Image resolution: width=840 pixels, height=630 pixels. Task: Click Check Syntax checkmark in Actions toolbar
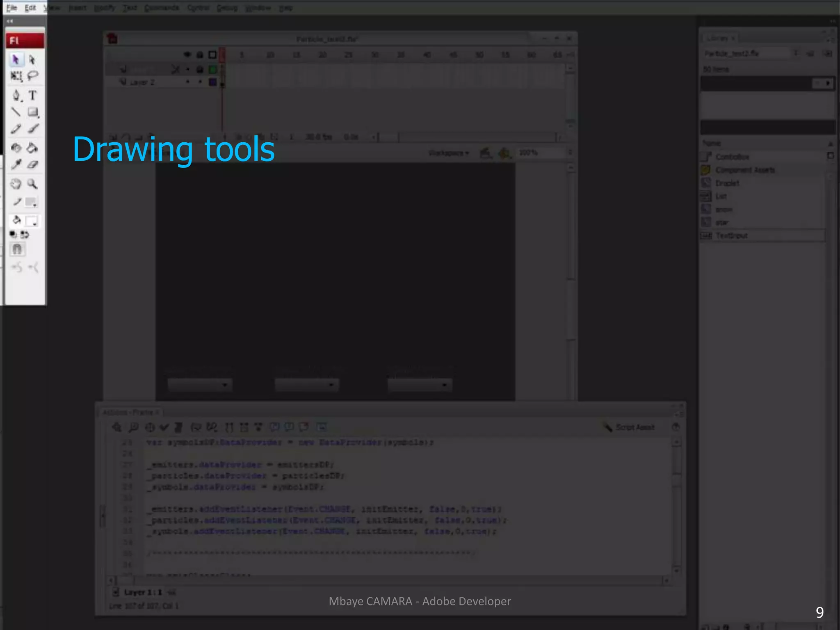164,427
